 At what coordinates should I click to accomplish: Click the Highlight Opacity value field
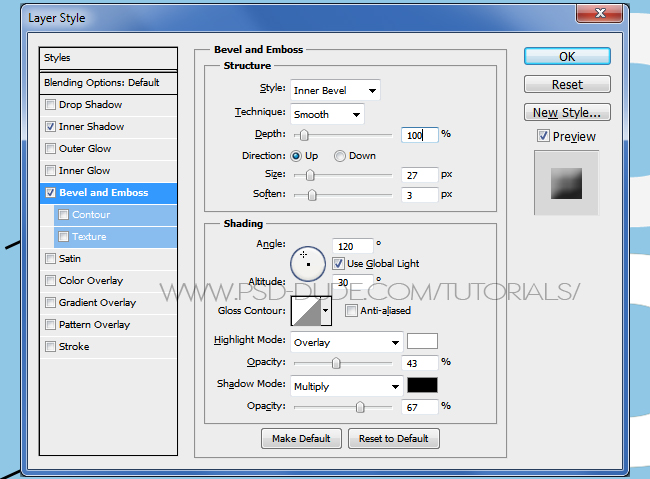click(x=420, y=363)
